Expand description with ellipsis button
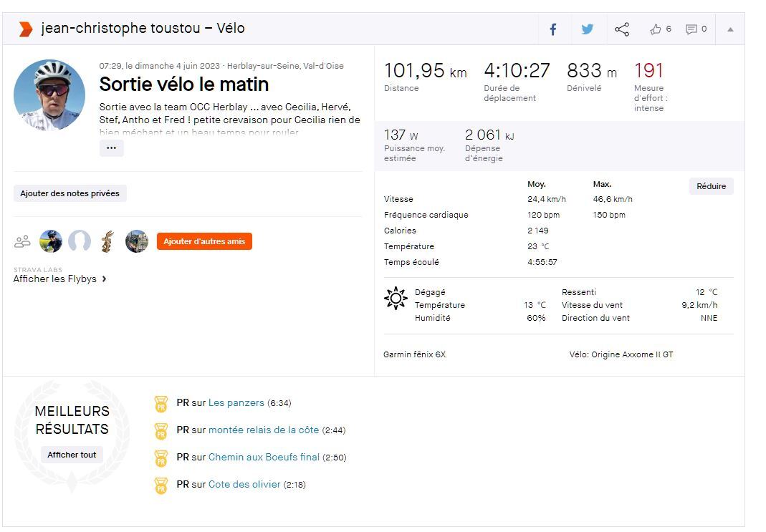 (111, 148)
